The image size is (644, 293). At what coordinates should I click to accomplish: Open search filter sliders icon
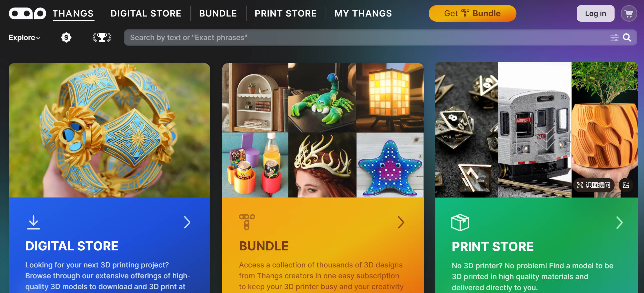click(614, 38)
